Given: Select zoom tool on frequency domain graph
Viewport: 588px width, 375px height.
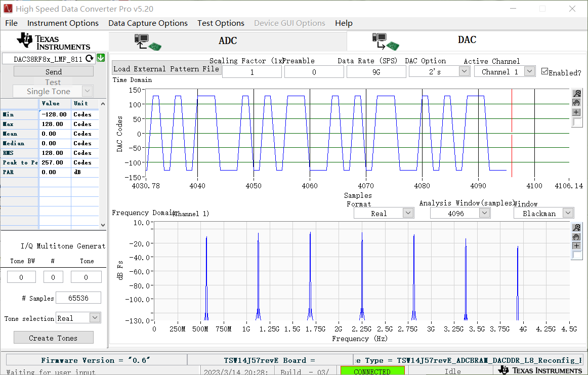Looking at the screenshot, I should [577, 227].
